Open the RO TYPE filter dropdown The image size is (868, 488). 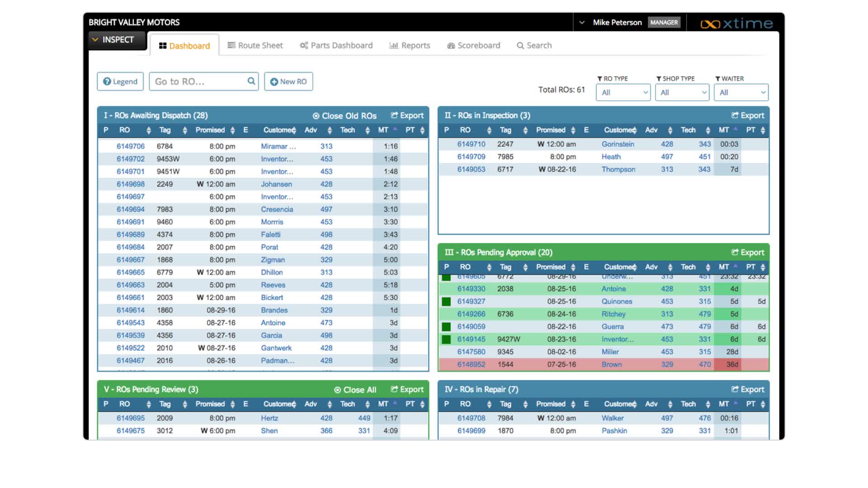pos(623,93)
